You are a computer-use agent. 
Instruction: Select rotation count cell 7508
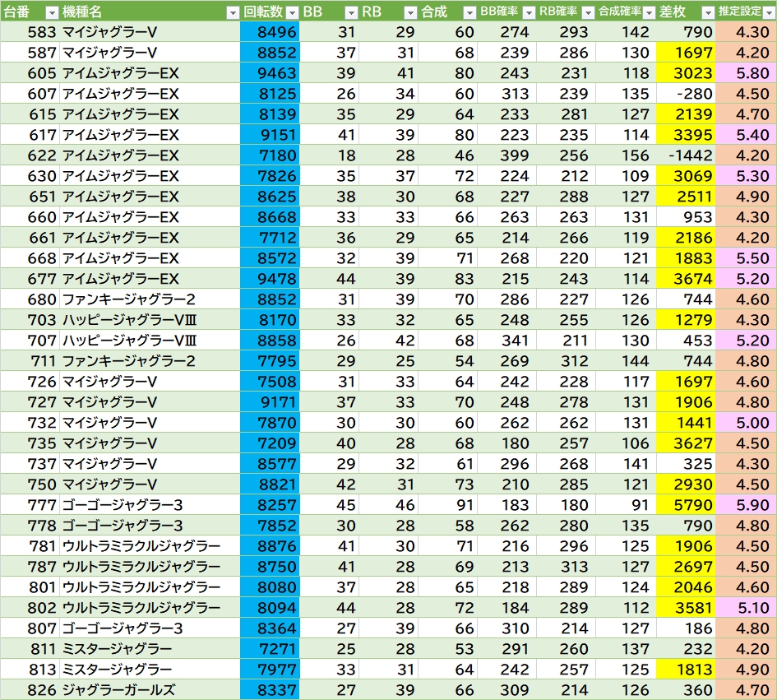[270, 381]
